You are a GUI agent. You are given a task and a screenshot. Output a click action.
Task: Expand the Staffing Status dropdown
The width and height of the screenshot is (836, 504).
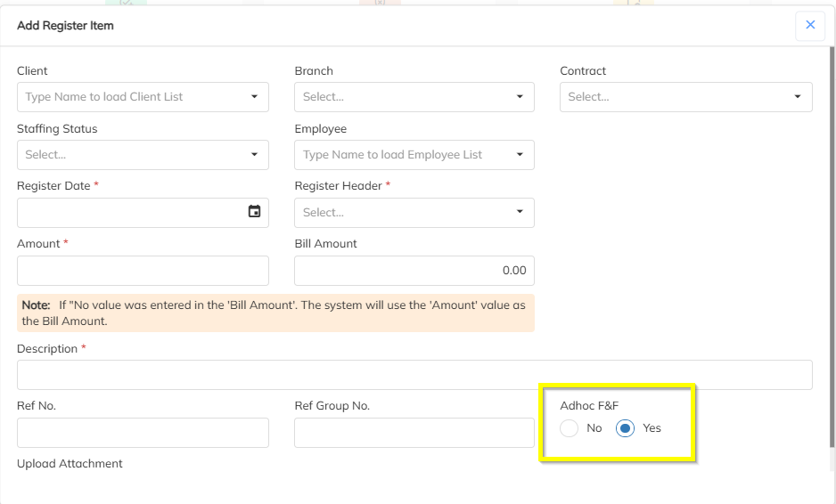(x=254, y=155)
